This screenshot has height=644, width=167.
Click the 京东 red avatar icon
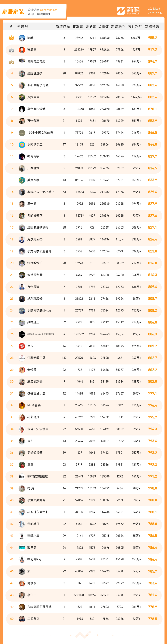22,346
